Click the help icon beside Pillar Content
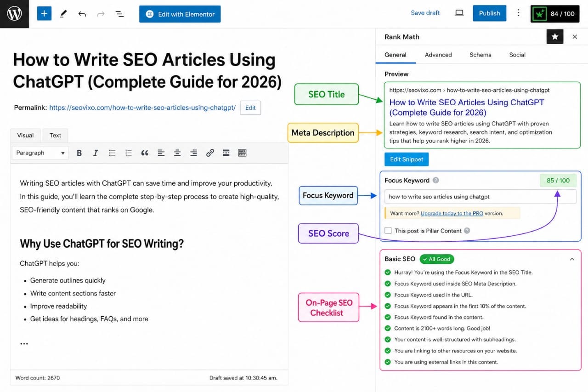The height and width of the screenshot is (392, 588). (x=467, y=231)
